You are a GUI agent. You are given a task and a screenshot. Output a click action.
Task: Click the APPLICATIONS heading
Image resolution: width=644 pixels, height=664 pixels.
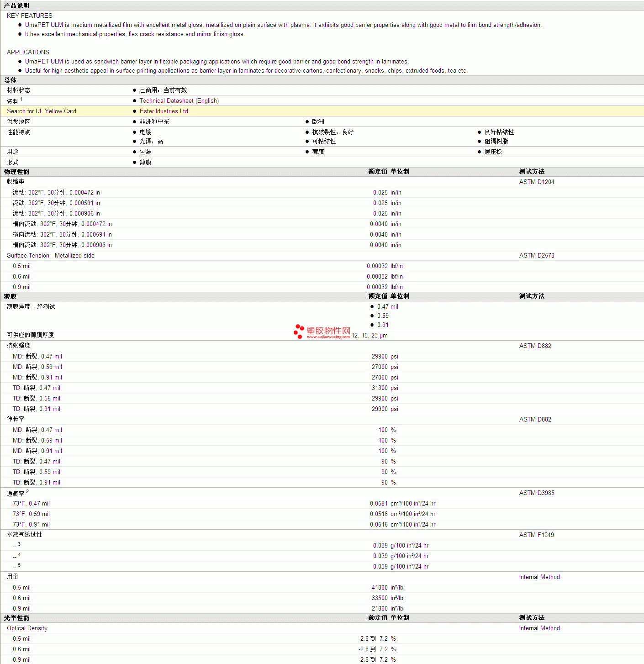pyautogui.click(x=28, y=52)
